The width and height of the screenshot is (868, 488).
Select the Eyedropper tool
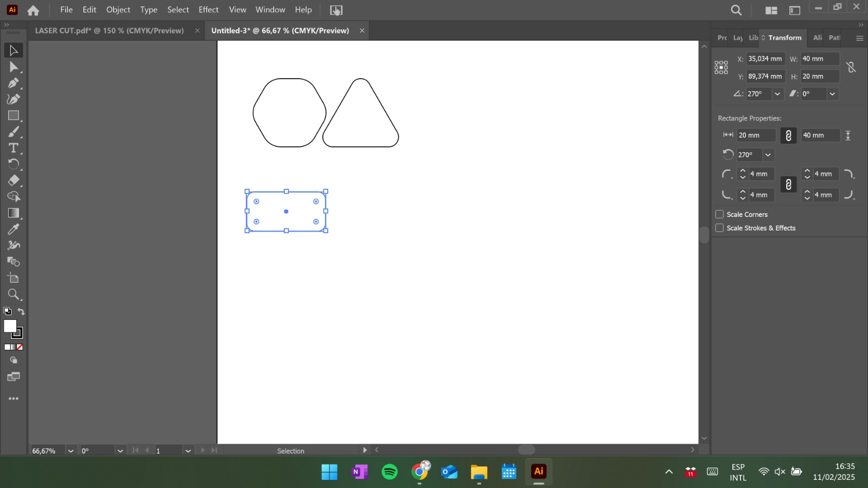[x=14, y=229]
